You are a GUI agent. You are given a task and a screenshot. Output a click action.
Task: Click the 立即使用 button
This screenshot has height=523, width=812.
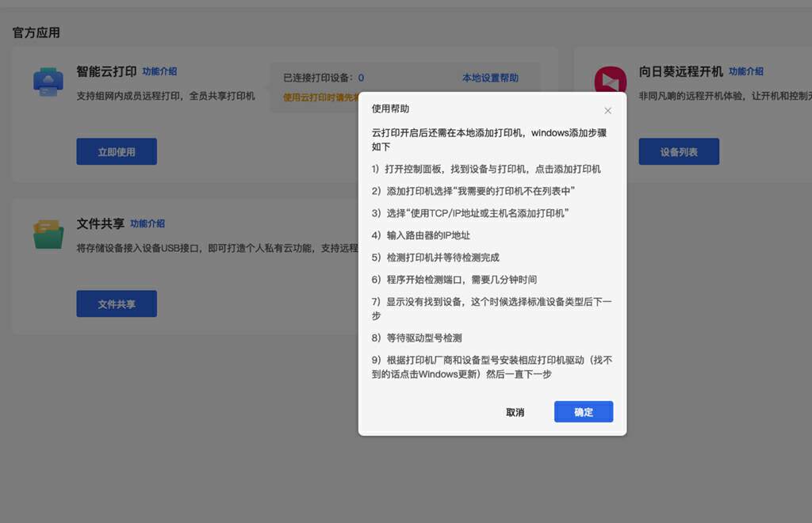tap(116, 151)
